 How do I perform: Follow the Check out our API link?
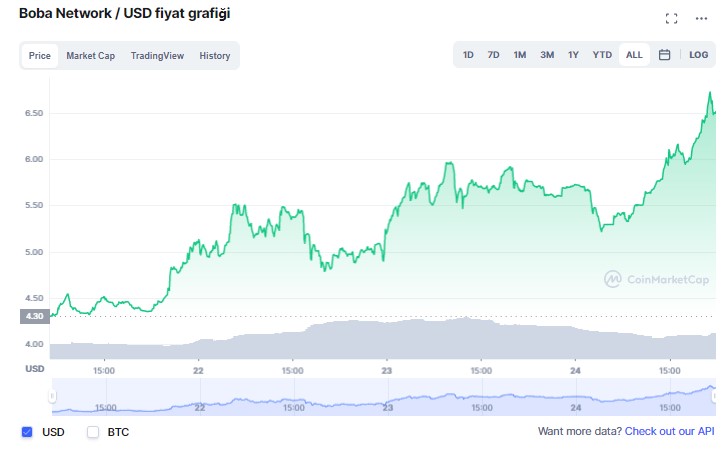pos(670,431)
